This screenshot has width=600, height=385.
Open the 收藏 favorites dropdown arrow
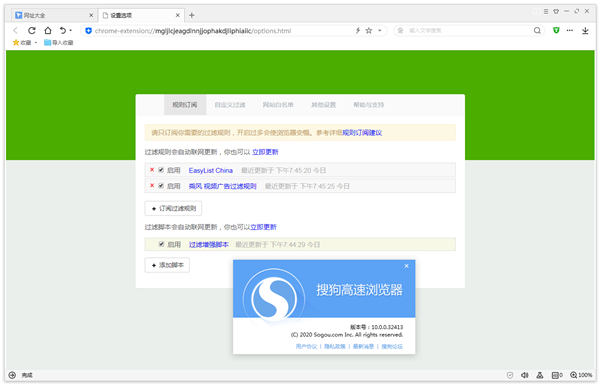point(36,42)
